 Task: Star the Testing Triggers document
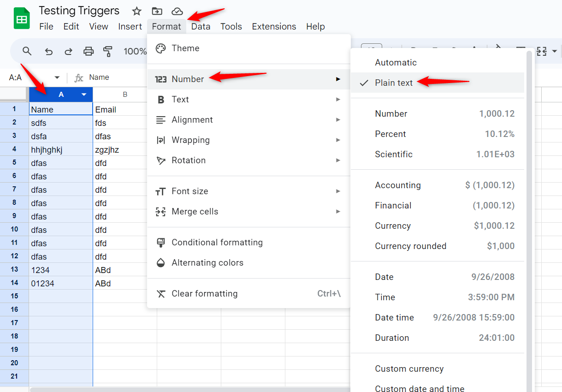click(136, 11)
